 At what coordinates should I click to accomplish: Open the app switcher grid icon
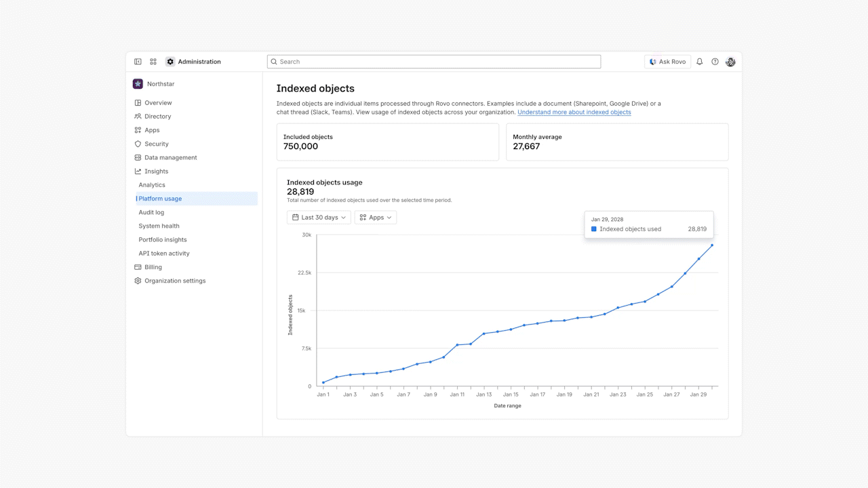coord(153,62)
